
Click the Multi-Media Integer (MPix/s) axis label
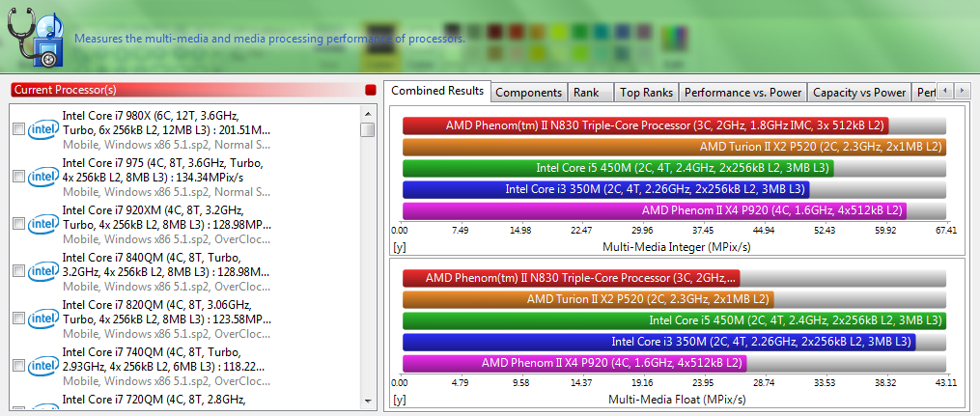tap(676, 247)
